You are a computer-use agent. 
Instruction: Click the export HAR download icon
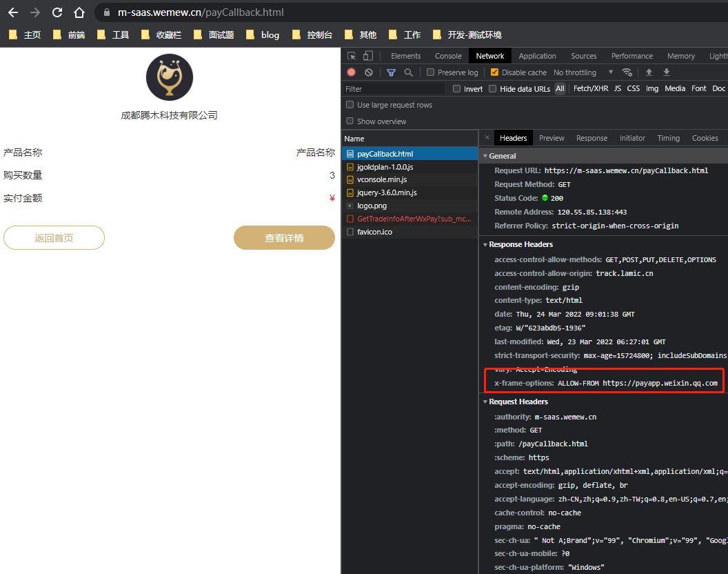(666, 72)
